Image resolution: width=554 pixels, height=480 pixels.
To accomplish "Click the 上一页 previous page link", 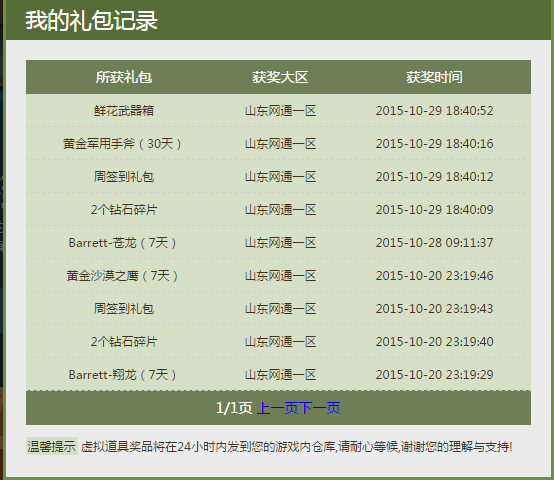I will (277, 408).
